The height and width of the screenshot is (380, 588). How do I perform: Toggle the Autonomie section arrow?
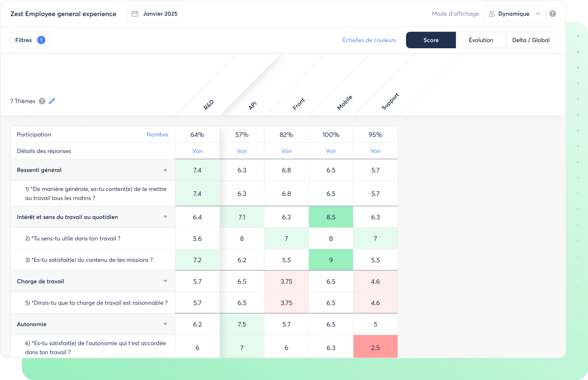(165, 324)
